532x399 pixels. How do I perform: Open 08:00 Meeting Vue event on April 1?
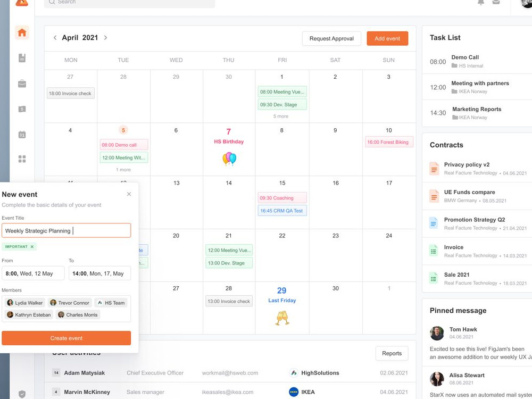(282, 92)
